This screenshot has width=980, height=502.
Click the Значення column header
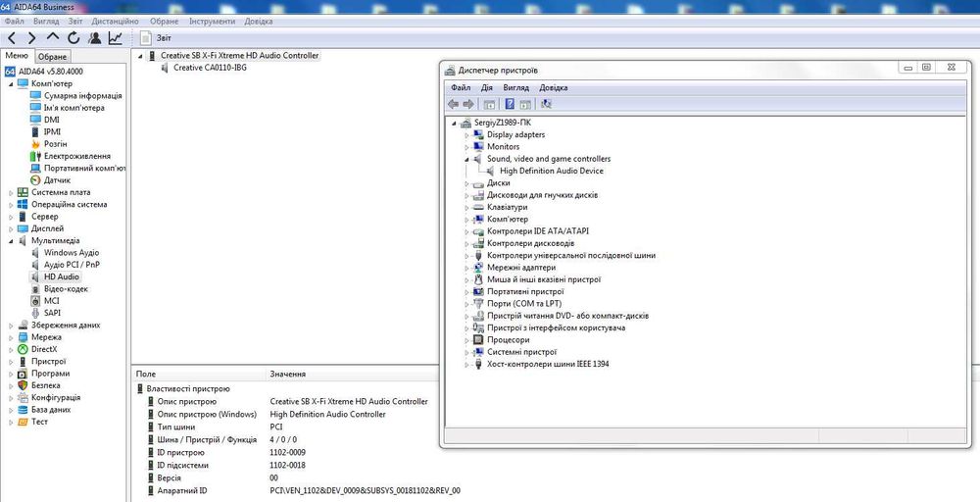click(x=287, y=374)
